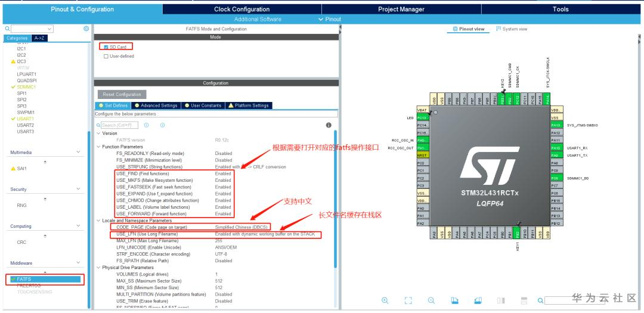Open the peripheral search dropdown arrow
The height and width of the screenshot is (313, 644).
(x=49, y=29)
